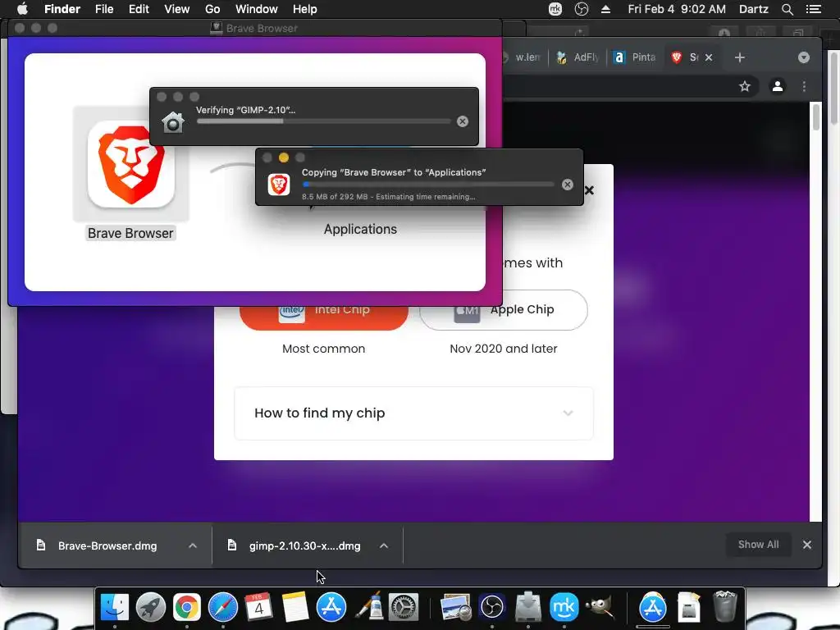Select the Apple Chip download button
The width and height of the screenshot is (840, 630).
pyautogui.click(x=503, y=310)
